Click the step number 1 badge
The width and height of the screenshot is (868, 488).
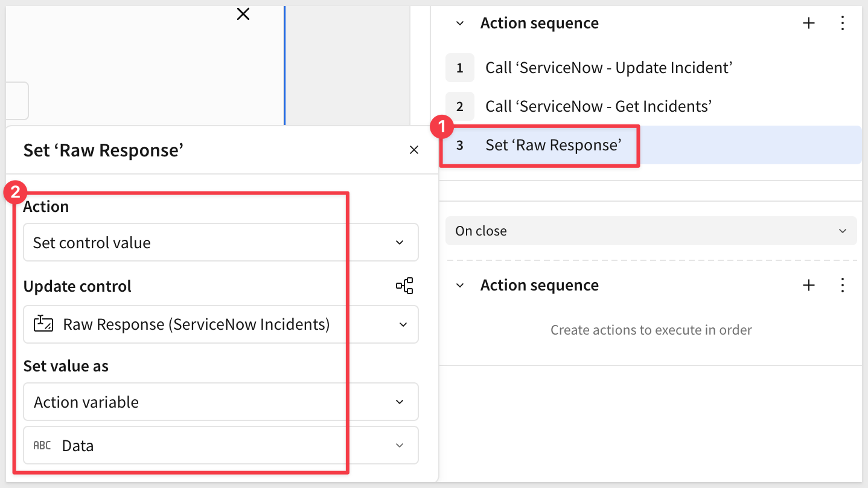point(459,68)
